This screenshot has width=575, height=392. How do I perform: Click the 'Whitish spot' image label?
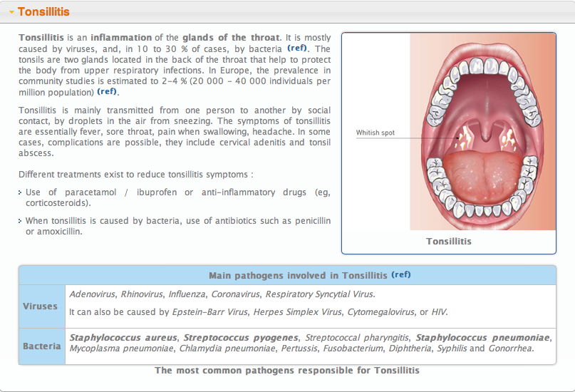click(x=375, y=133)
